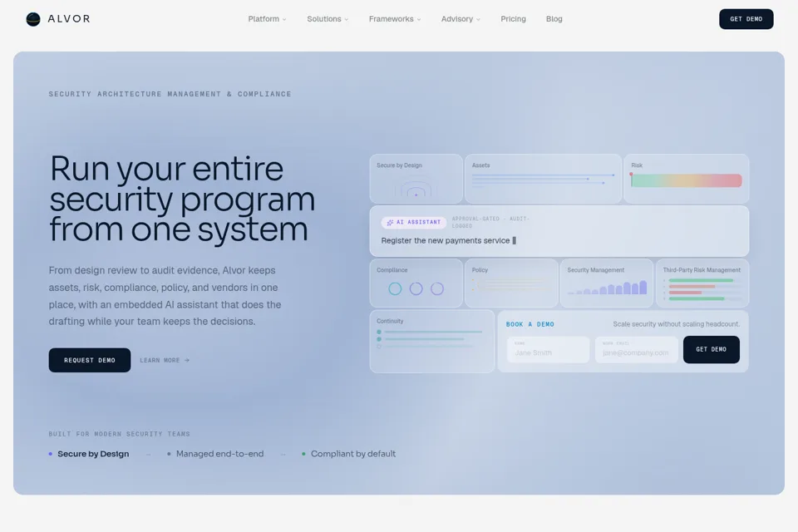This screenshot has height=532, width=798.
Task: Click the green dot beside Compliant by default
Action: click(x=304, y=454)
